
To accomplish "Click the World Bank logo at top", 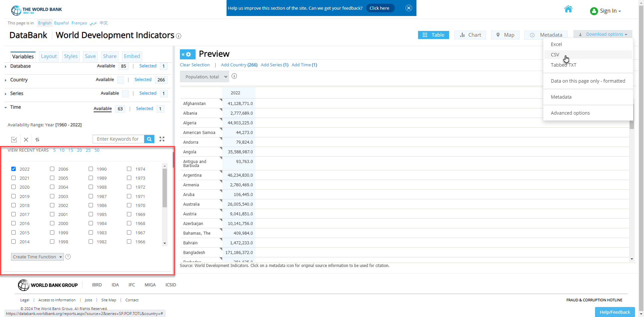I will 37,10.
